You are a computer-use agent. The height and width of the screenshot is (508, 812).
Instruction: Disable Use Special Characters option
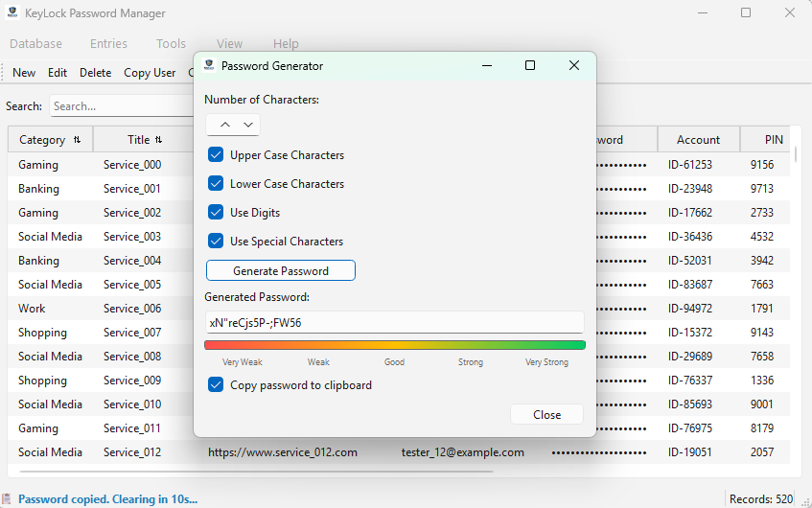point(216,241)
